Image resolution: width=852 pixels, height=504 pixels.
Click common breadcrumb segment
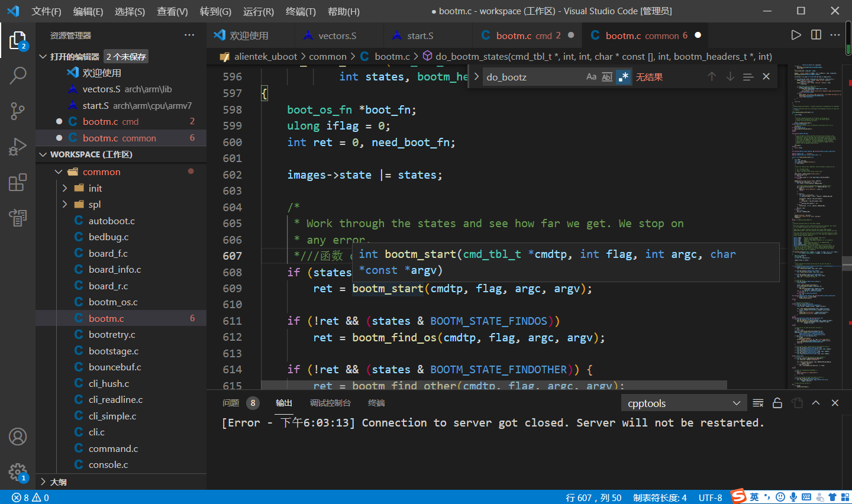tap(328, 57)
